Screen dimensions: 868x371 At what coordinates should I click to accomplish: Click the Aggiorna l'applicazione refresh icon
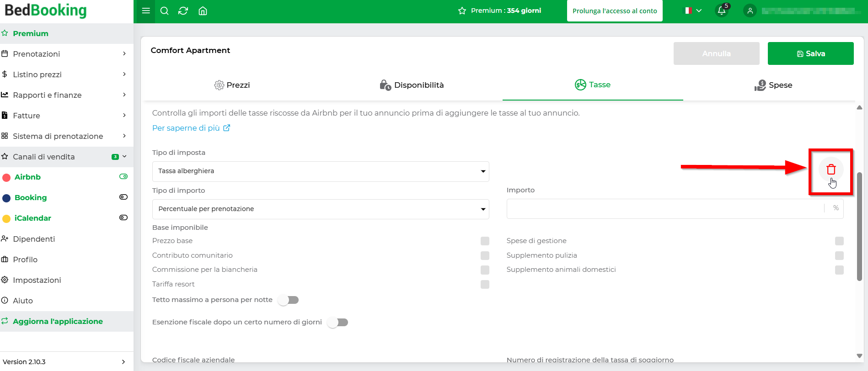click(5, 321)
